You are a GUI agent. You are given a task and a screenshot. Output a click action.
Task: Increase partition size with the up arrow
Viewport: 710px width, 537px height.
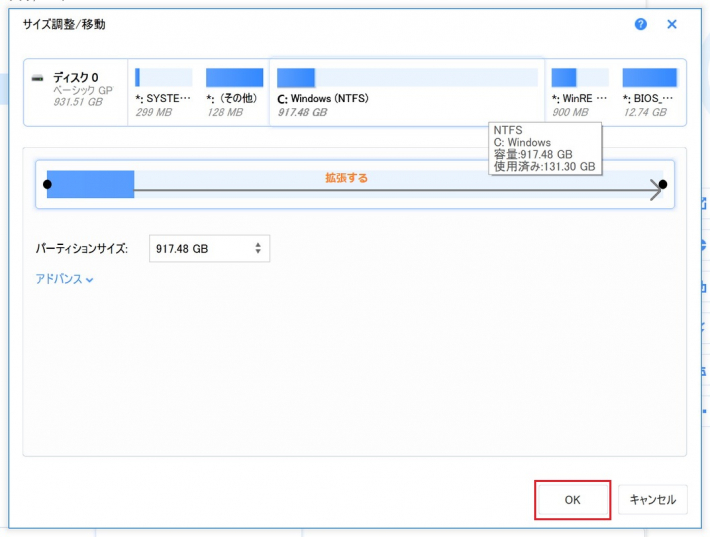pos(258,244)
